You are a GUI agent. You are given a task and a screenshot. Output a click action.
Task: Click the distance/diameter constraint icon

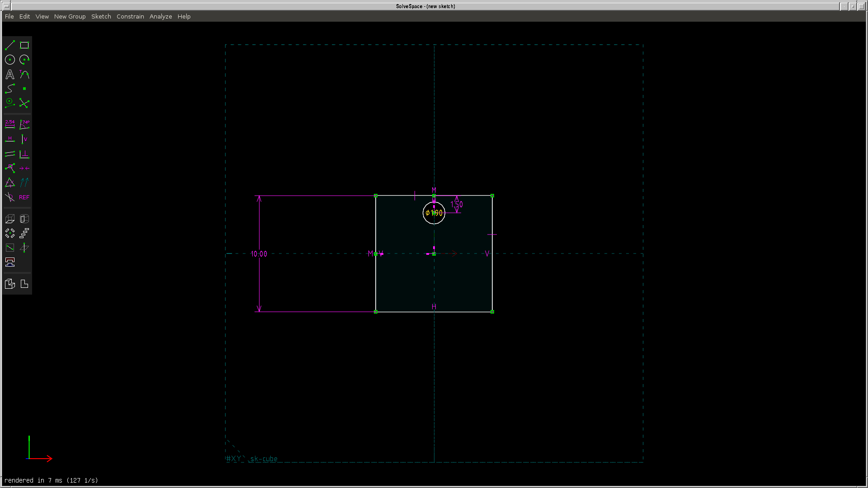10,124
